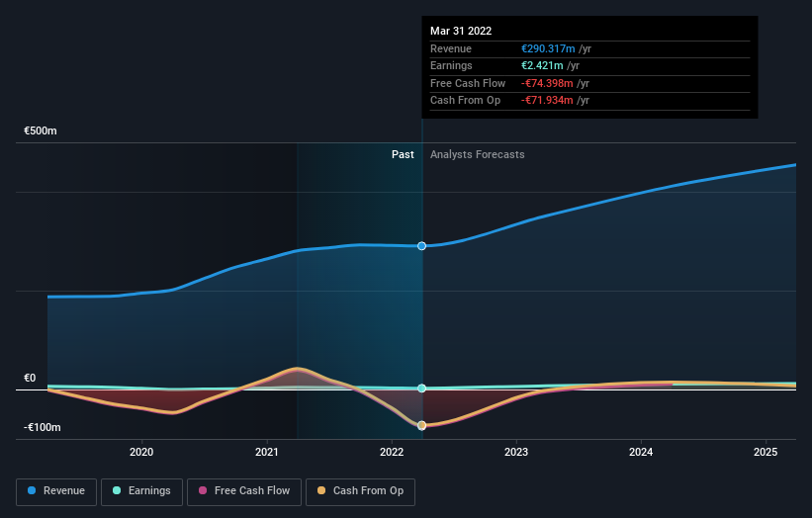This screenshot has height=518, width=812.
Task: Click the €0 y-axis label
Action: pos(30,379)
